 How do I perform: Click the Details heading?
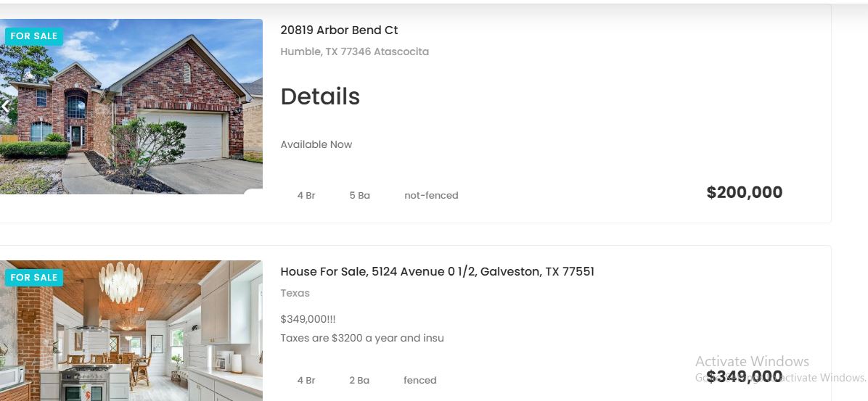[320, 96]
